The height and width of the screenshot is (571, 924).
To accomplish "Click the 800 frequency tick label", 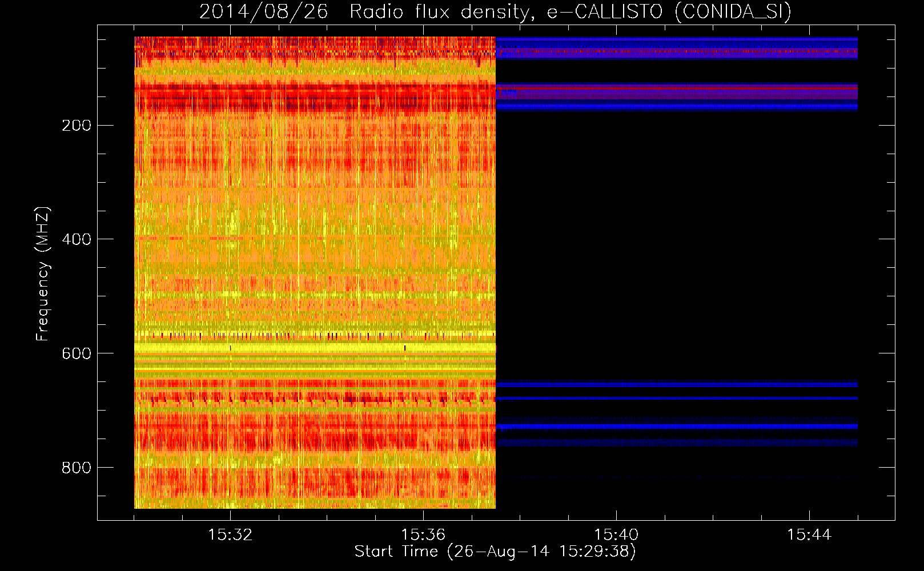I will click(77, 468).
